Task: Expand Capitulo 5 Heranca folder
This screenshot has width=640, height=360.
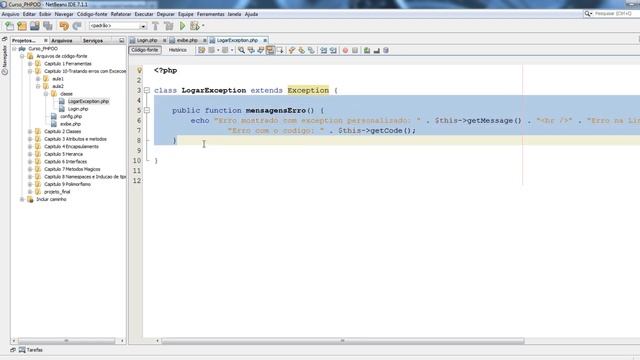Action: click(30, 154)
